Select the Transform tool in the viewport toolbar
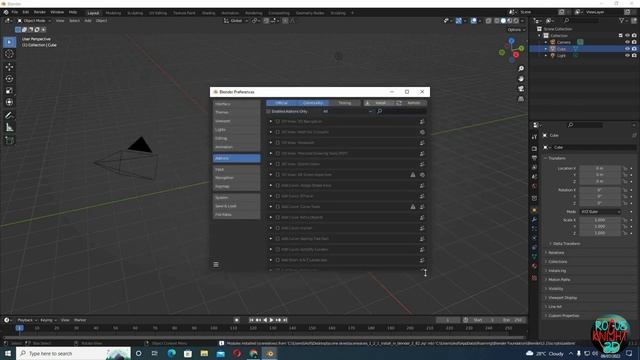640x360 pixels. tap(9, 102)
